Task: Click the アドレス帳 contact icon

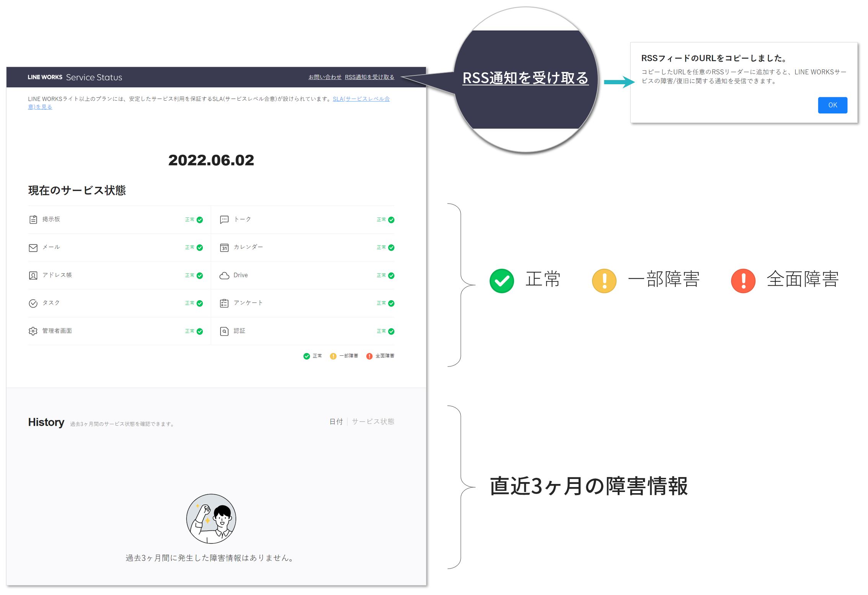Action: pyautogui.click(x=33, y=275)
